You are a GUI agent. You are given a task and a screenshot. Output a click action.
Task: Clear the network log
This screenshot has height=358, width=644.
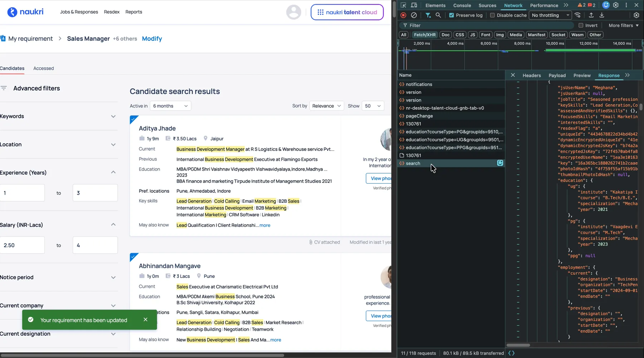414,15
